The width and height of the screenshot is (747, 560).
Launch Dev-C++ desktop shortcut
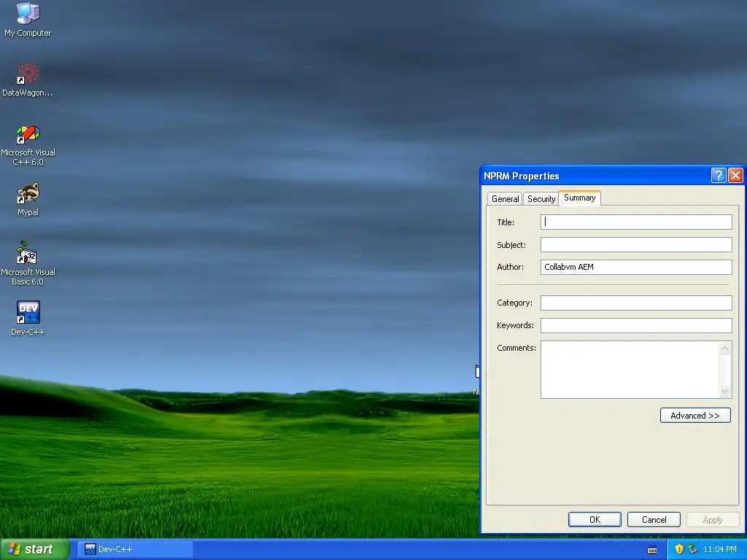[28, 318]
